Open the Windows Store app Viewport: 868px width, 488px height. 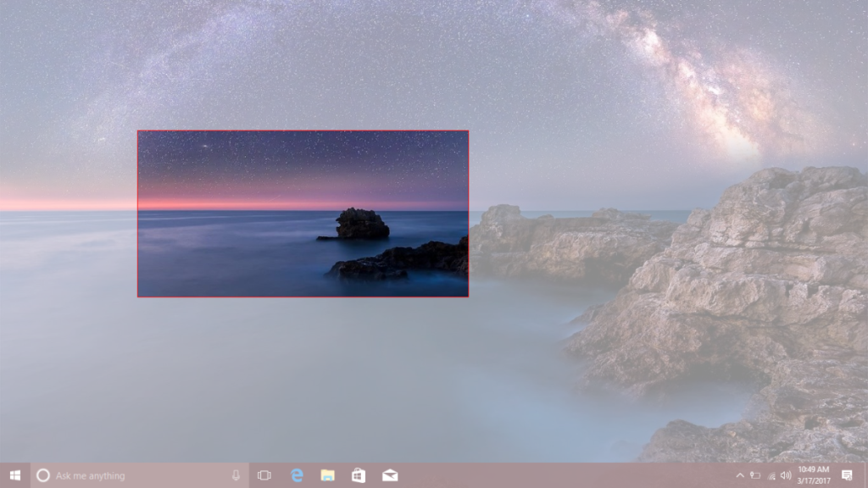[356, 475]
